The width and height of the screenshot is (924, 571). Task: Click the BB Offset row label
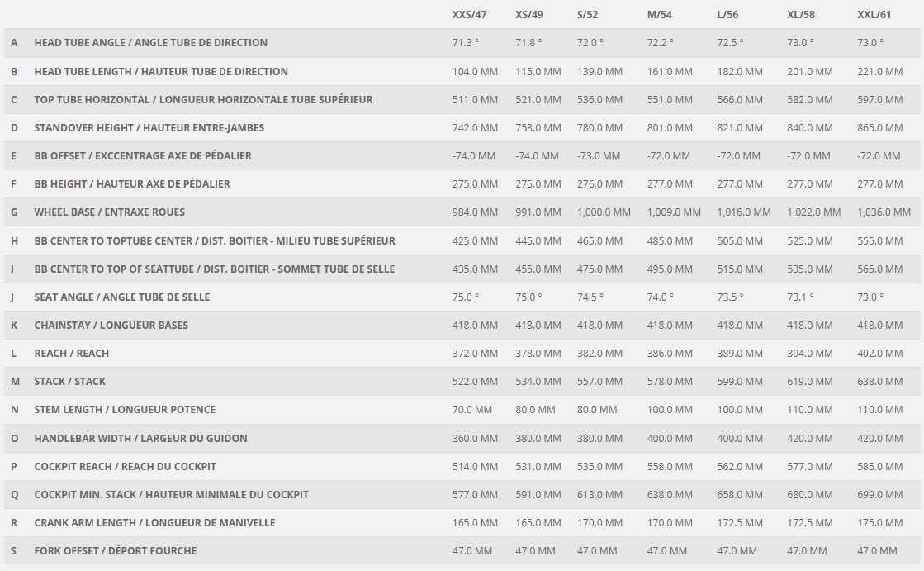(x=143, y=155)
